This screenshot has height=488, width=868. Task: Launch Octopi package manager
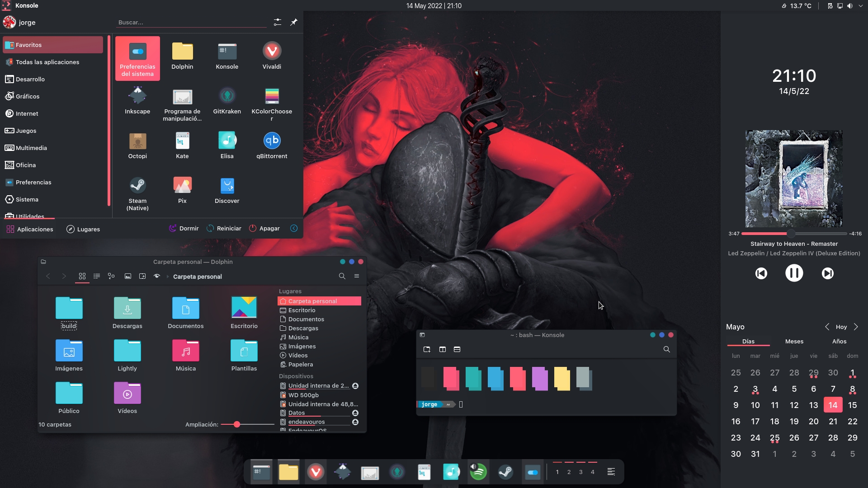[137, 145]
